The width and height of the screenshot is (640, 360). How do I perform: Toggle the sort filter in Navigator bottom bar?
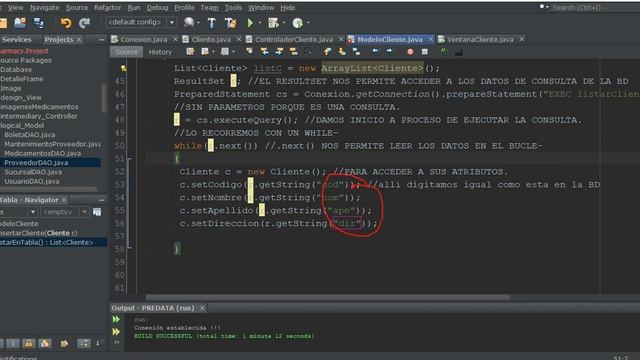click(84, 343)
